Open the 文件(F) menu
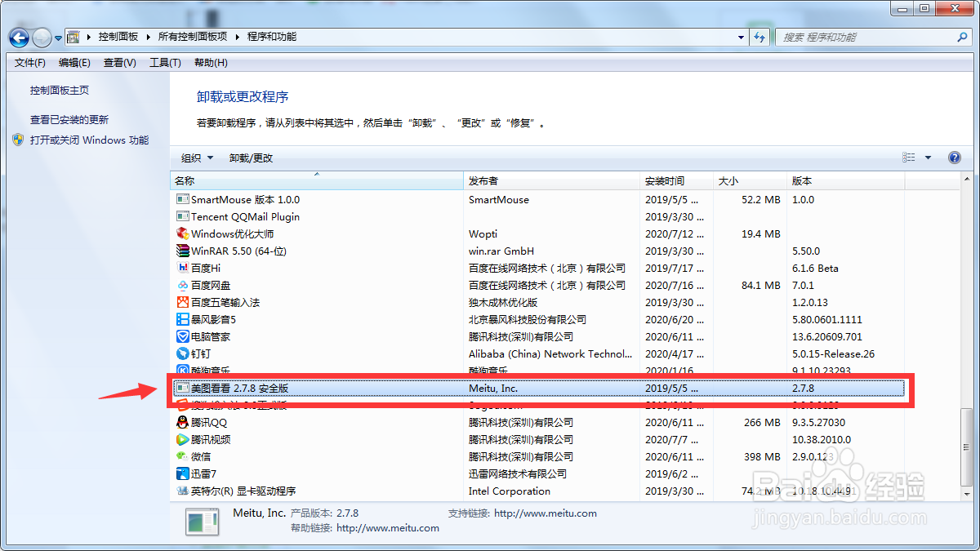The width and height of the screenshot is (980, 551). click(30, 63)
